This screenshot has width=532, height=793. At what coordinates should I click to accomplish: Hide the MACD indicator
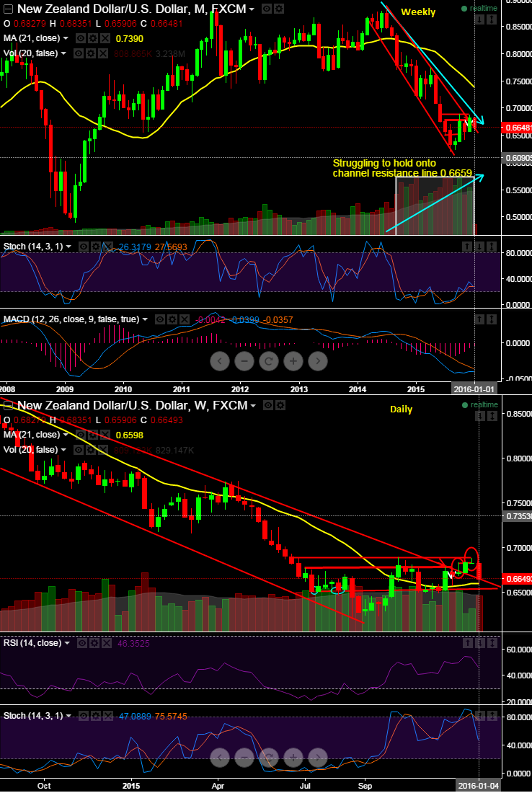160,319
